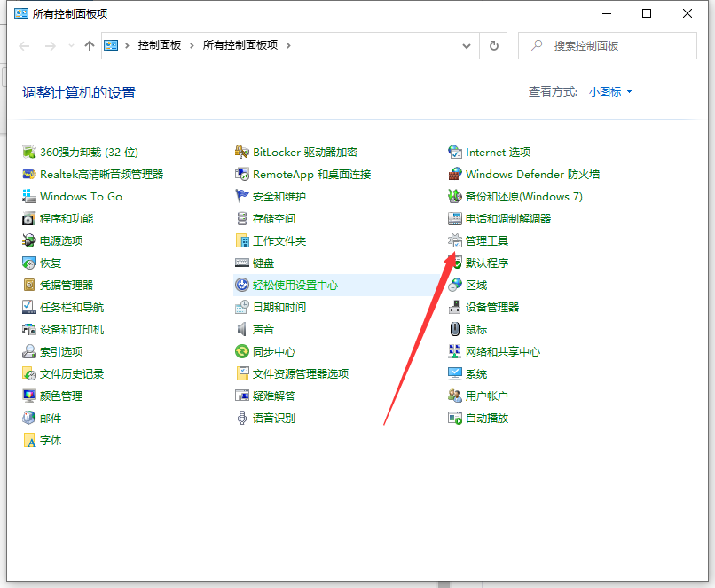Click the 设备管理器 icon
Viewport: 715px width, 588px height.
click(x=456, y=308)
